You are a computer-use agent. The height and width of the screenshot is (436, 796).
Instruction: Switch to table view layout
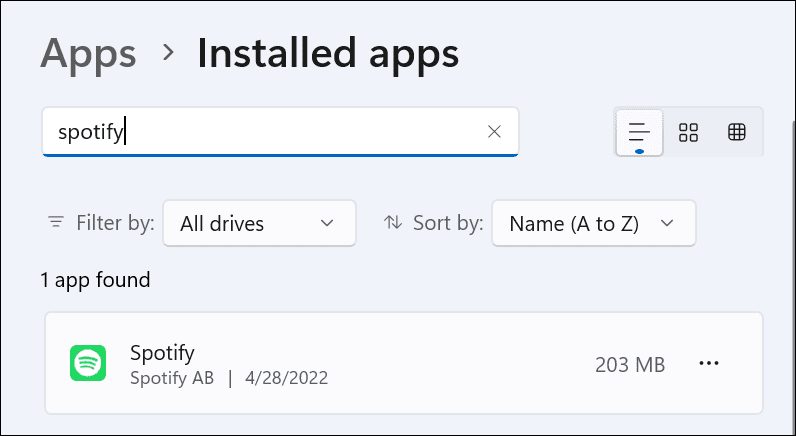click(737, 132)
